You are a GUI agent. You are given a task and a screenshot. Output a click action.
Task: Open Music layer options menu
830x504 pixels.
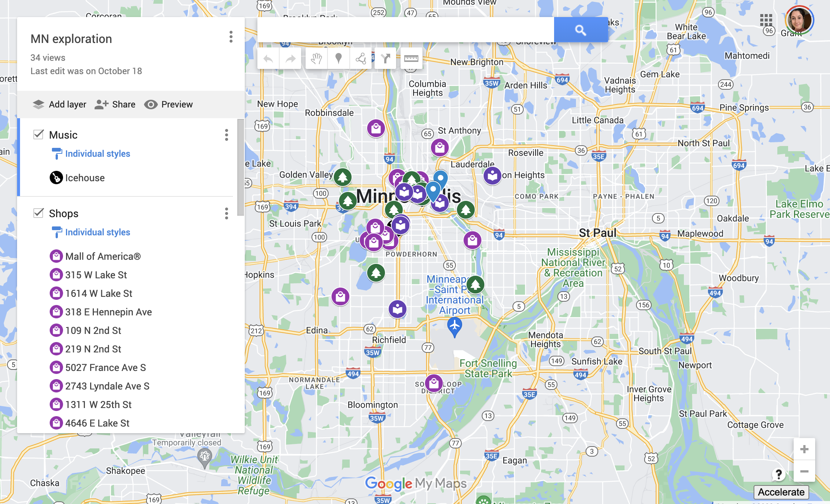(x=226, y=135)
